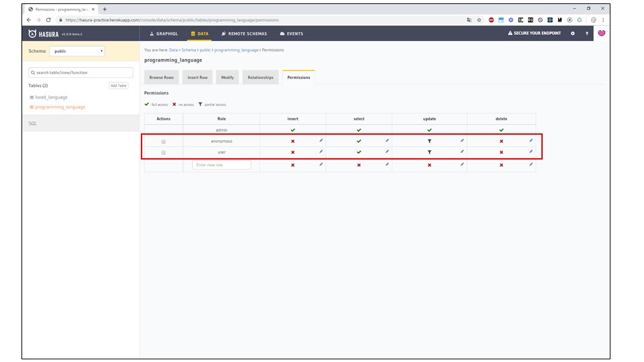
Task: Click browser back arrow
Action: (29, 19)
